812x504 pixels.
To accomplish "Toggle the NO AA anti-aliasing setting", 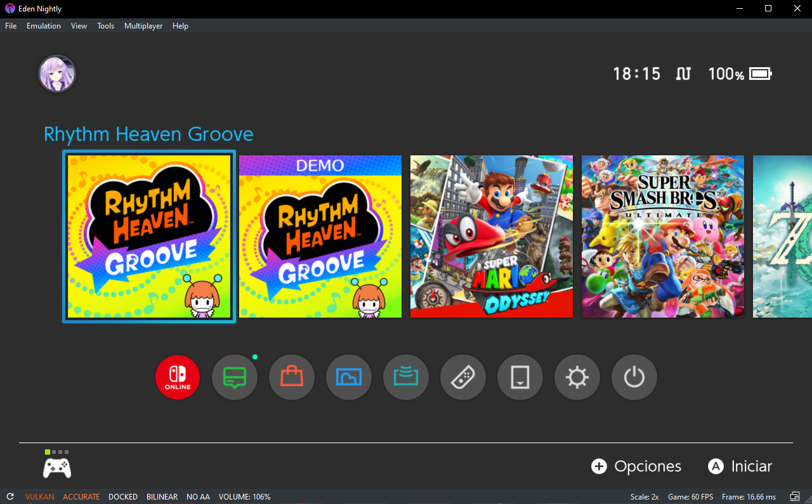I will tap(198, 497).
